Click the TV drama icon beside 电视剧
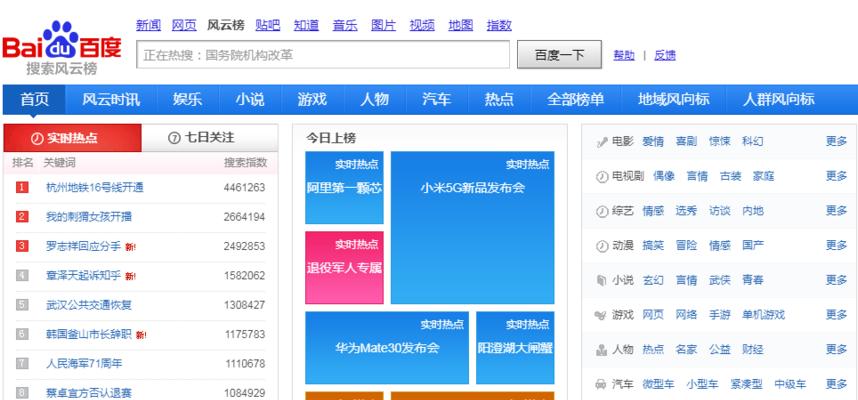 click(602, 177)
